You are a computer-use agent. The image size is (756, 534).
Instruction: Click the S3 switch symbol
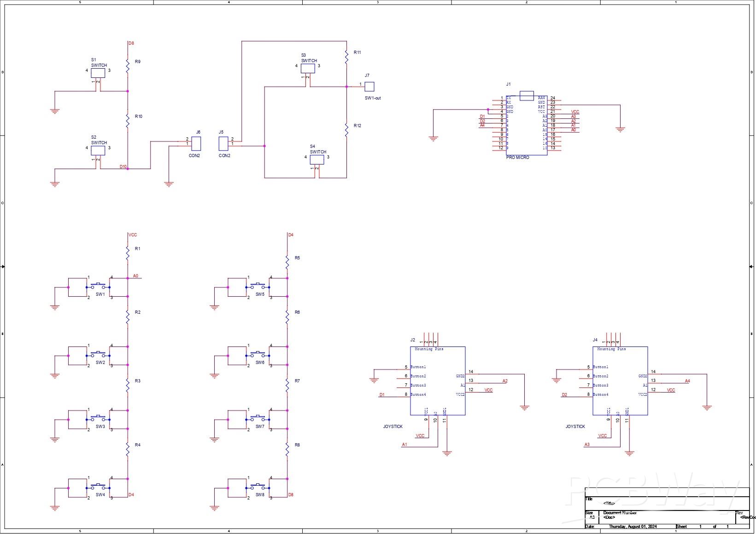308,69
